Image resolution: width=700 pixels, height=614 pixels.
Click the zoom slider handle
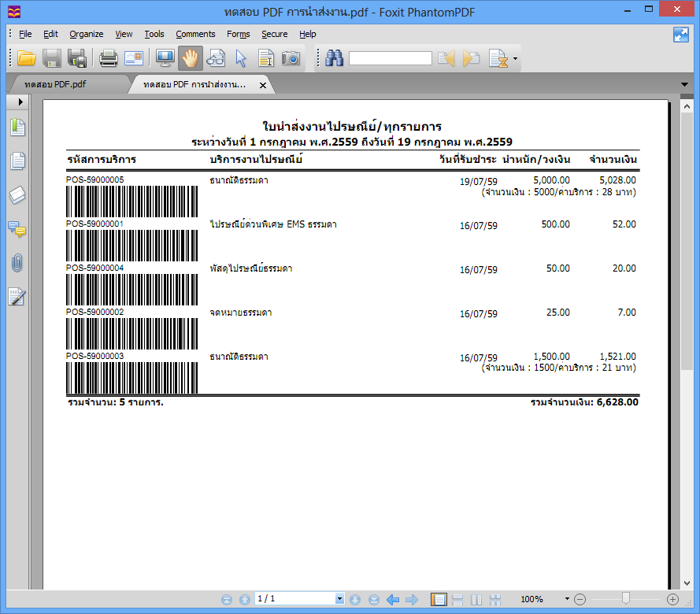click(626, 598)
